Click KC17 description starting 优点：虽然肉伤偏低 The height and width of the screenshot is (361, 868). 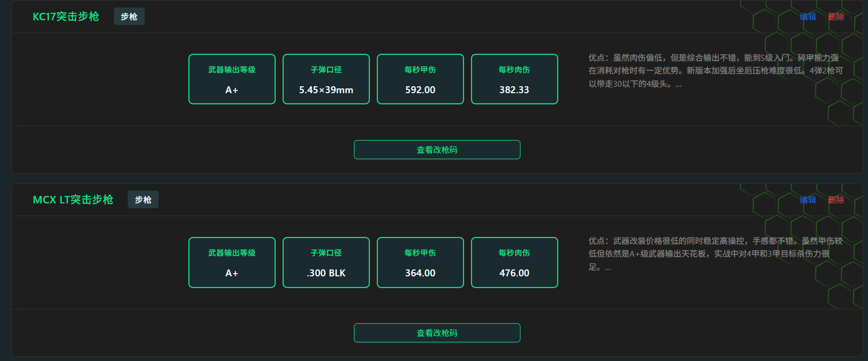pyautogui.click(x=716, y=71)
